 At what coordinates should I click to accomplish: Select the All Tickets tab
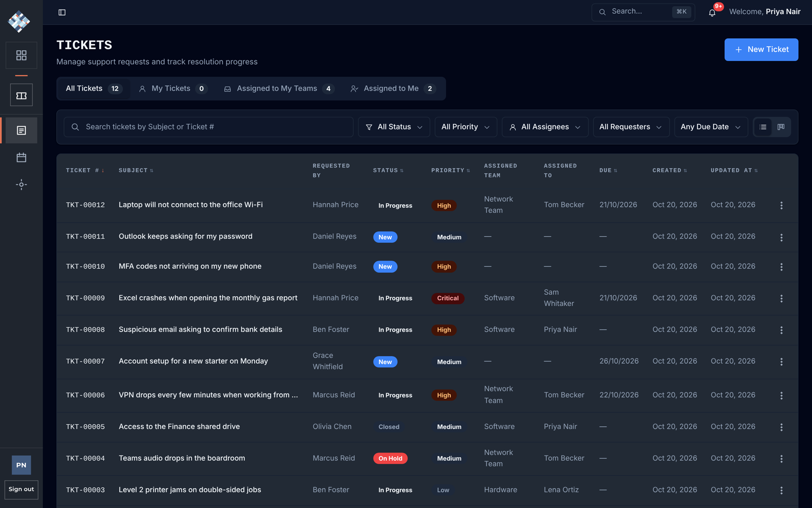click(94, 88)
